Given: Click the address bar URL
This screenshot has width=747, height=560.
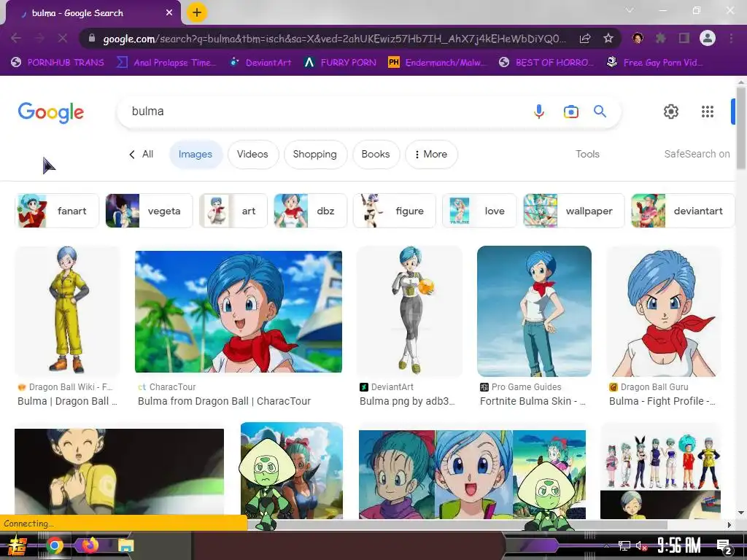Looking at the screenshot, I should click(x=333, y=39).
